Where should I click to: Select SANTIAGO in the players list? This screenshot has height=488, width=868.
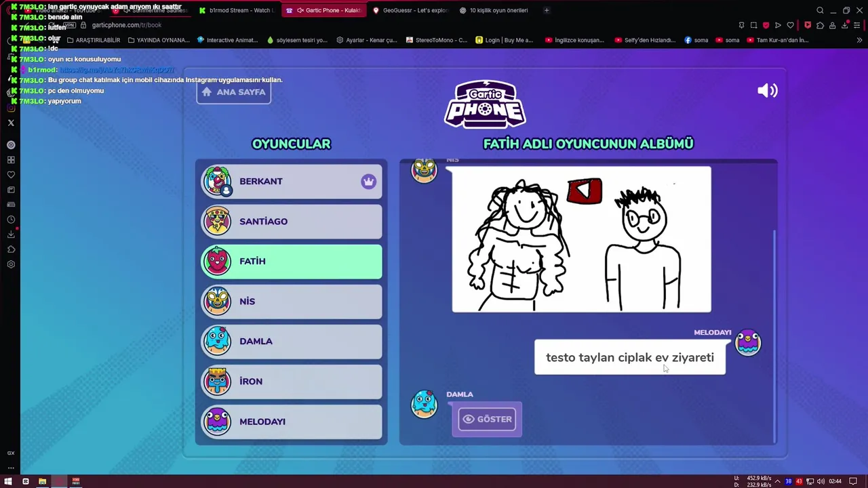click(292, 221)
